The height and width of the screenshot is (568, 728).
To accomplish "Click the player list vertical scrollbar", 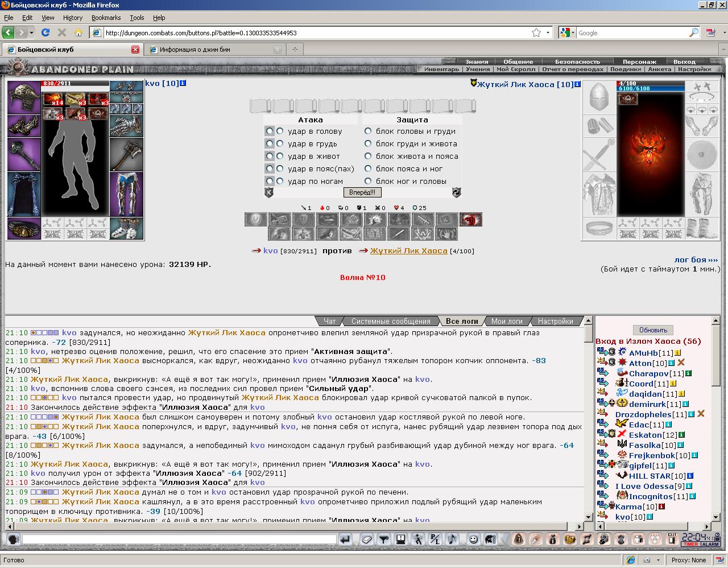I will click(x=716, y=418).
